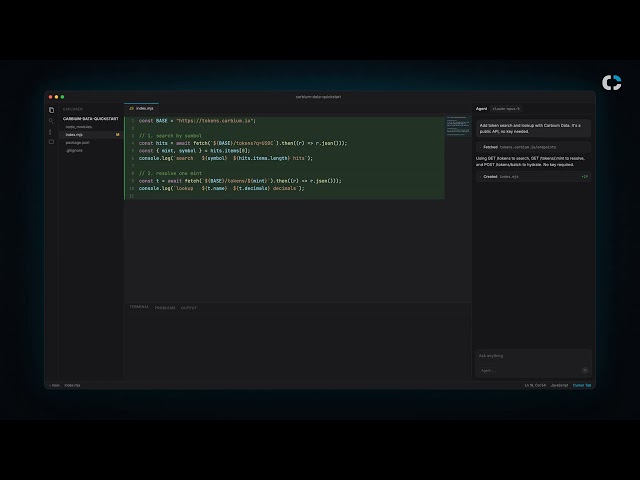Expand the Fetched tokens.carbium.io step
The width and height of the screenshot is (640, 480).
click(533, 147)
